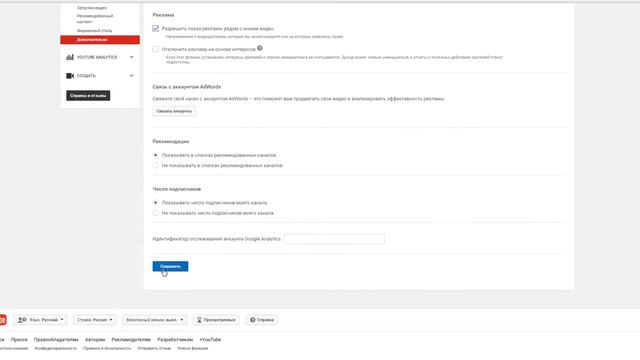Open the Рекламодателям footer link
Viewport: 640px width, 360px height.
pyautogui.click(x=131, y=340)
